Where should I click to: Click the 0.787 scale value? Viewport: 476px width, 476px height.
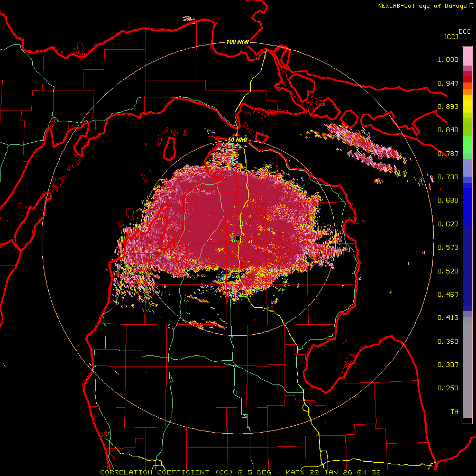tap(448, 153)
